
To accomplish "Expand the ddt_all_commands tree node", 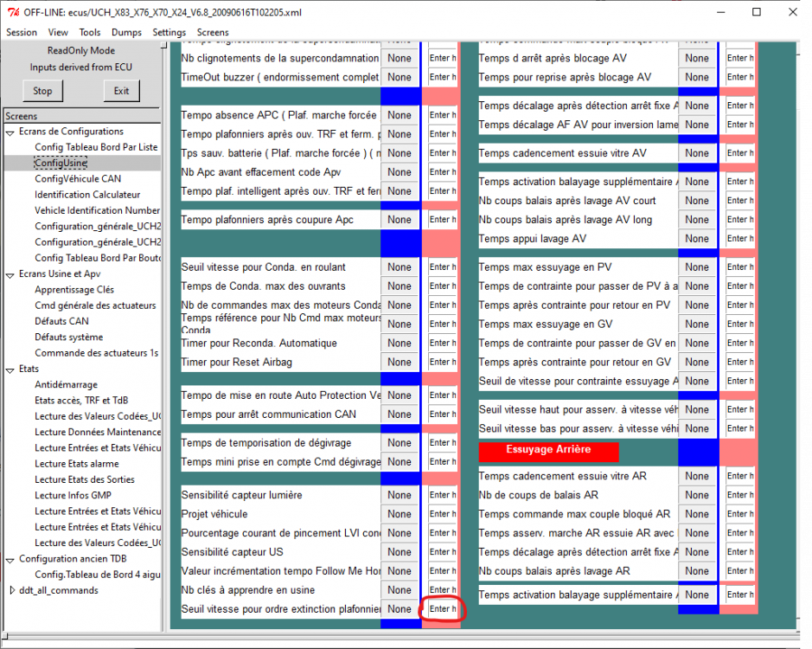I will (12, 590).
